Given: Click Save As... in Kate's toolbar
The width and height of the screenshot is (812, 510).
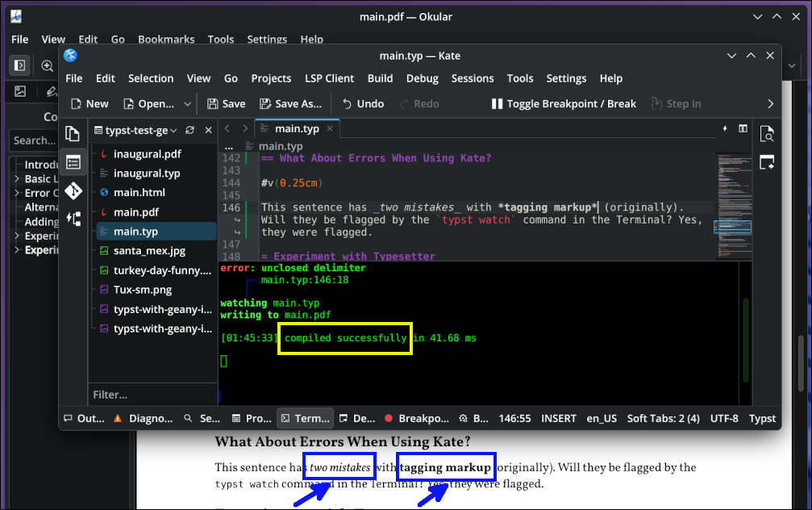Looking at the screenshot, I should coord(290,103).
